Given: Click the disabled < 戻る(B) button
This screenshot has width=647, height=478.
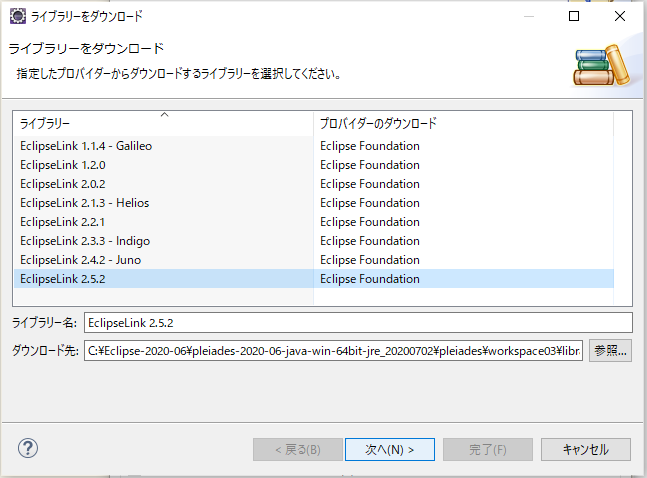Looking at the screenshot, I should (x=298, y=450).
